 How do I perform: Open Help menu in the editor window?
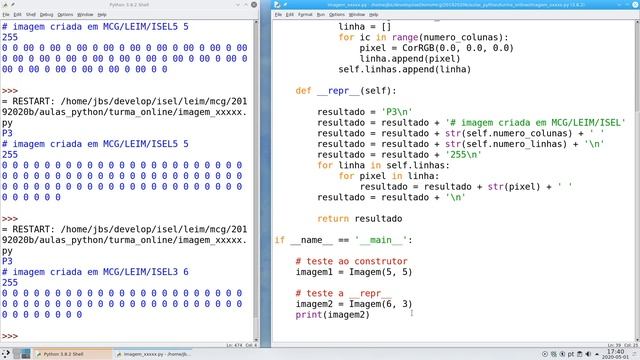tap(373, 15)
